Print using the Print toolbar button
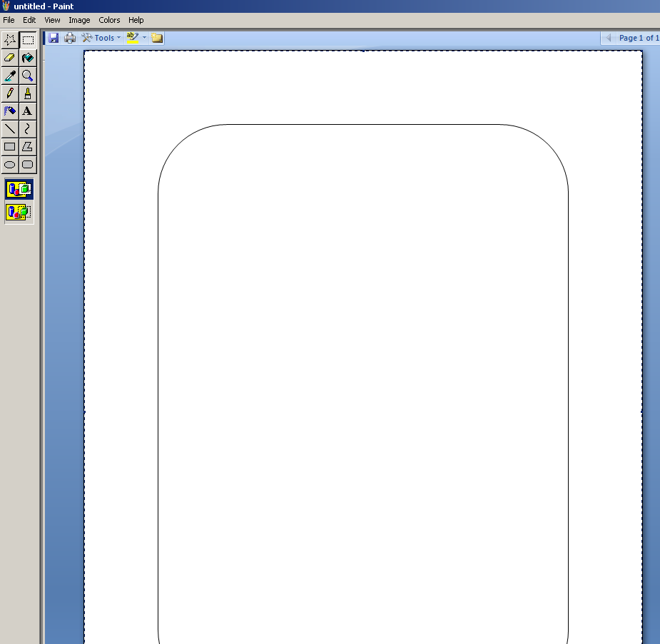660x644 pixels. point(69,38)
